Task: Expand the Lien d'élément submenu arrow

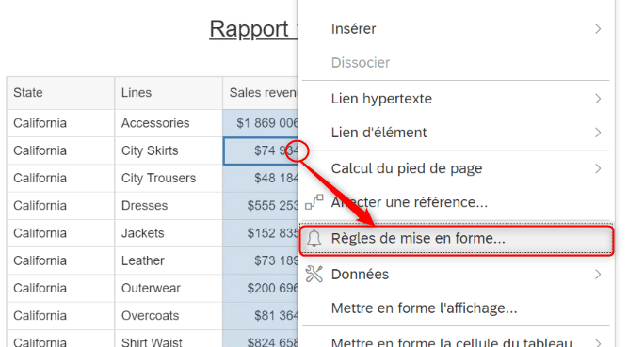Action: tap(598, 133)
